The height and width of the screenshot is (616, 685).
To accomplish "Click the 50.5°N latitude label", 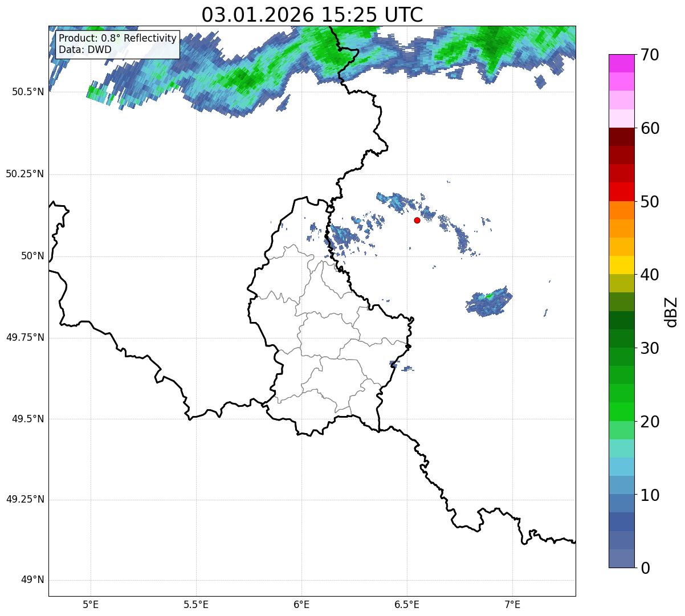I will pos(27,92).
